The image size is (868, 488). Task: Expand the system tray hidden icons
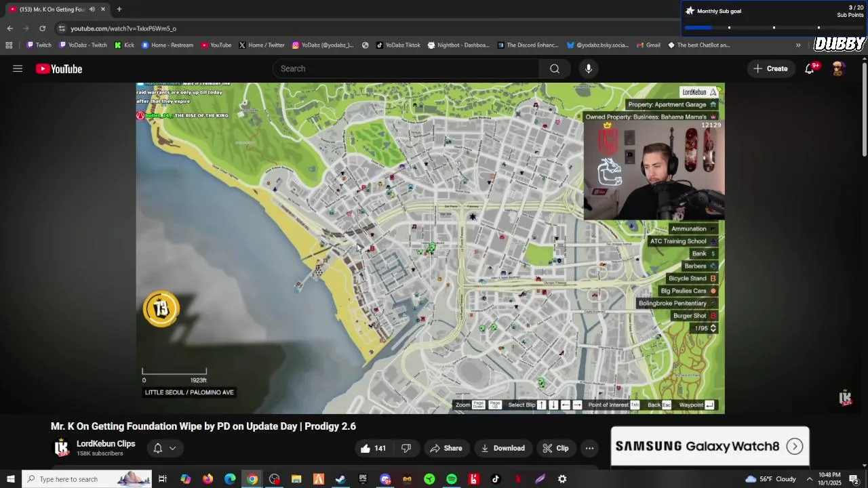tap(809, 479)
